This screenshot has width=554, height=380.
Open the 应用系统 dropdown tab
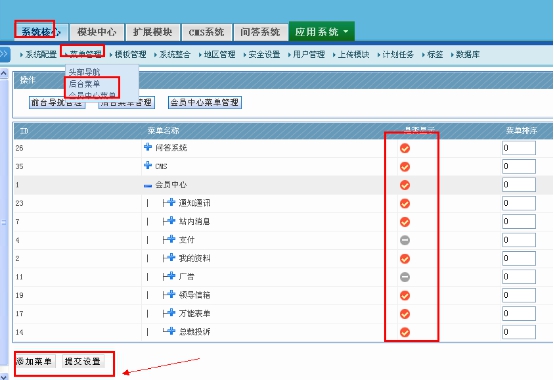(322, 32)
